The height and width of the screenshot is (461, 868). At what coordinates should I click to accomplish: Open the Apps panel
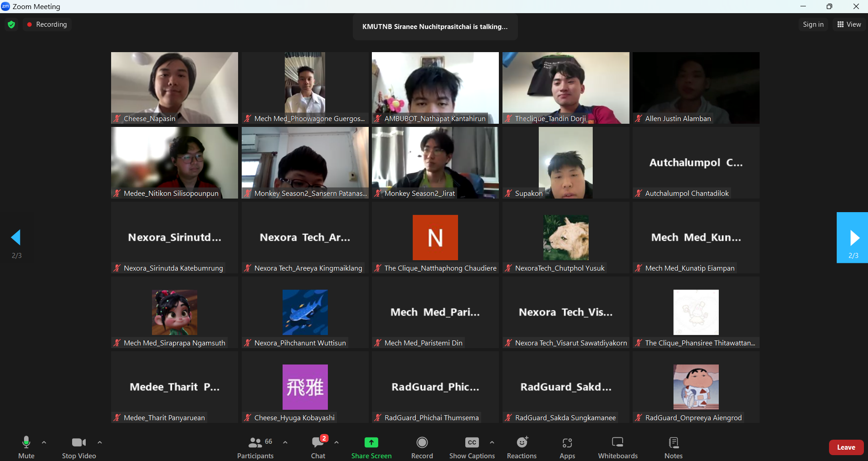pyautogui.click(x=567, y=447)
